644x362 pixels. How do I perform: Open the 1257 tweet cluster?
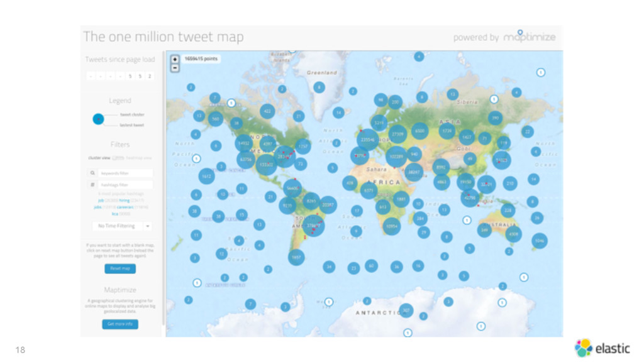coord(303,146)
